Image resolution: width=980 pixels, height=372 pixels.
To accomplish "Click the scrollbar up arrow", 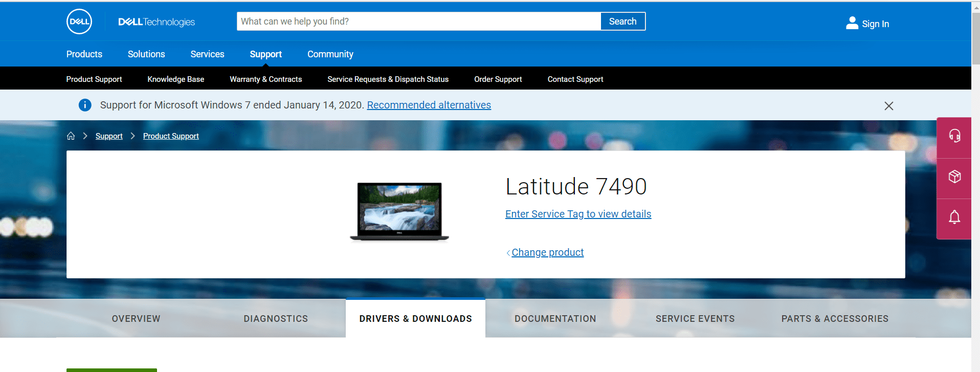I will point(976,7).
